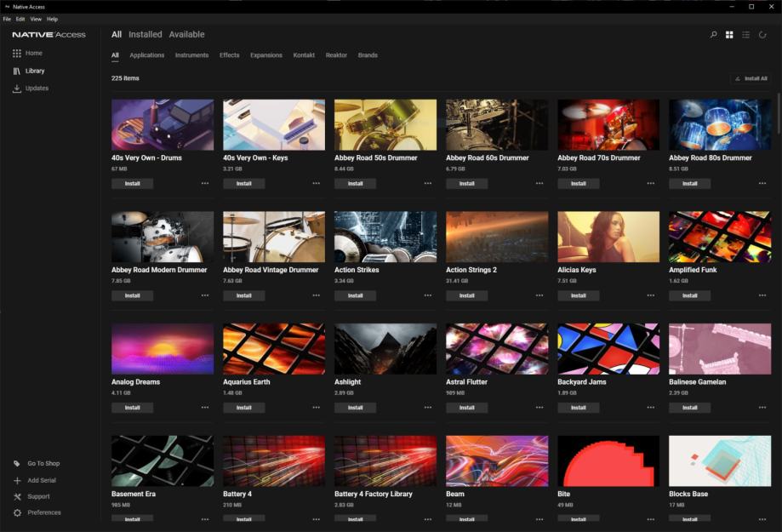Screen dimensions: 782x532
Task: Open Preferences gear in sidebar
Action: [17, 512]
